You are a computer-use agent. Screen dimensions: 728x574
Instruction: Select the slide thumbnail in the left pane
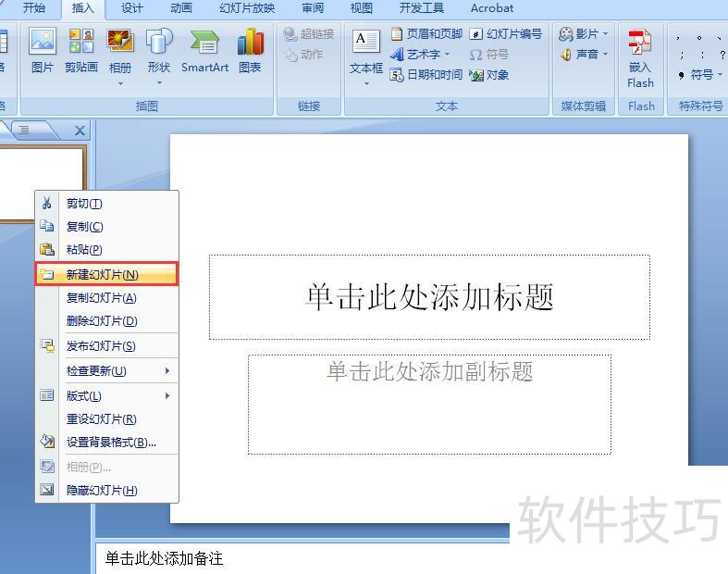42,183
